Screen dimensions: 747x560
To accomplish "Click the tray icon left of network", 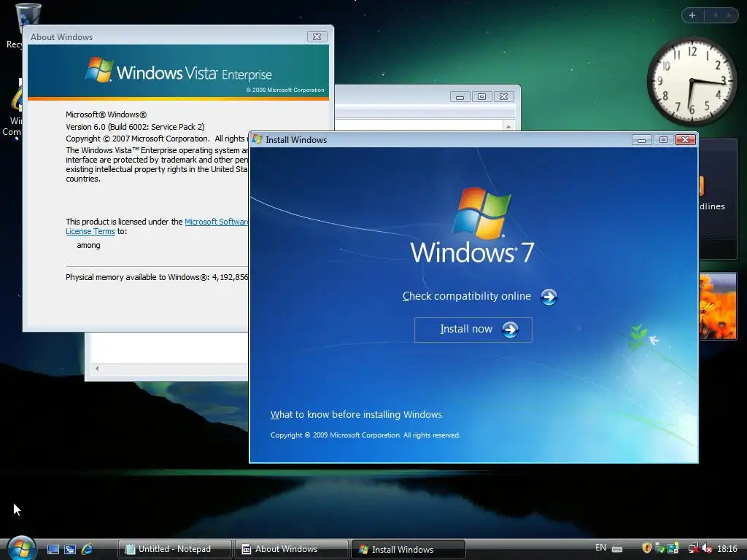I will pyautogui.click(x=673, y=548).
